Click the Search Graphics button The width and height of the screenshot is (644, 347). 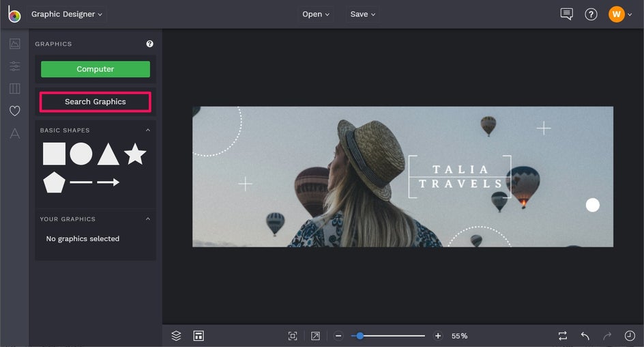pos(96,102)
